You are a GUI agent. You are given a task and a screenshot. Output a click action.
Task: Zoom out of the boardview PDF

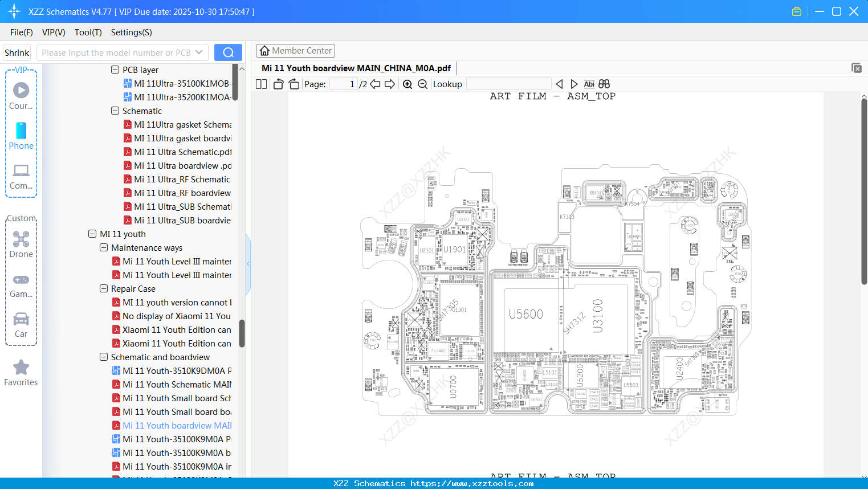click(x=422, y=84)
